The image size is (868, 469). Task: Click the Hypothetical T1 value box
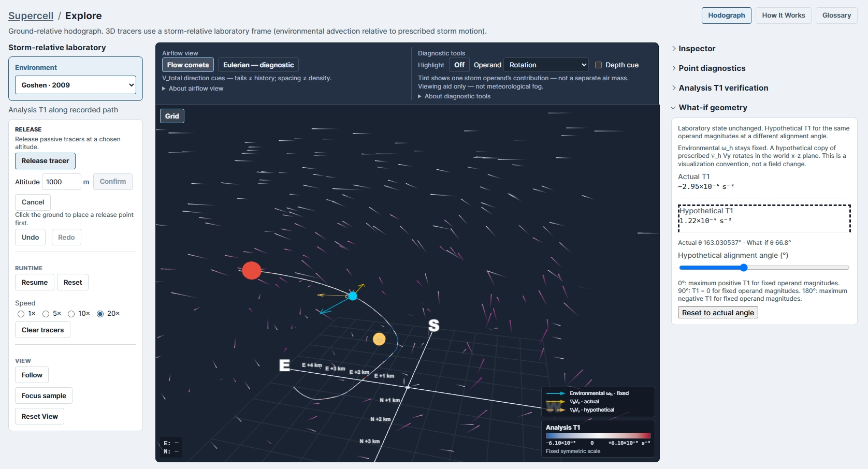coord(764,218)
